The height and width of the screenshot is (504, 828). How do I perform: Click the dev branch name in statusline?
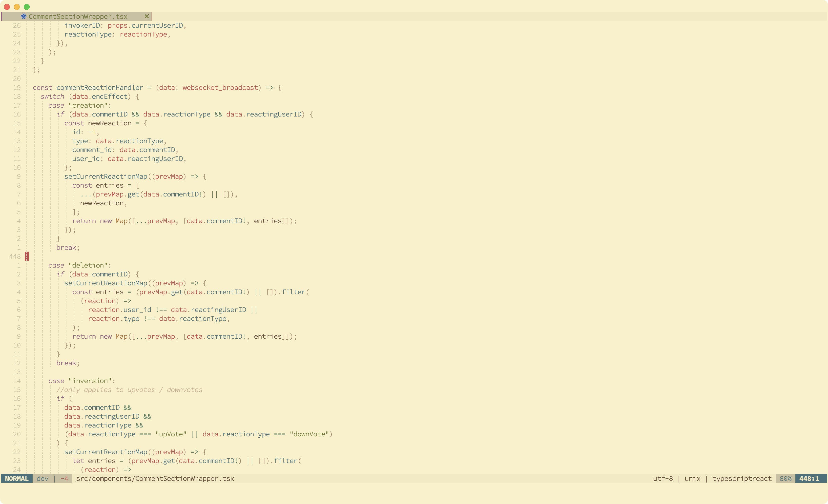click(x=42, y=479)
